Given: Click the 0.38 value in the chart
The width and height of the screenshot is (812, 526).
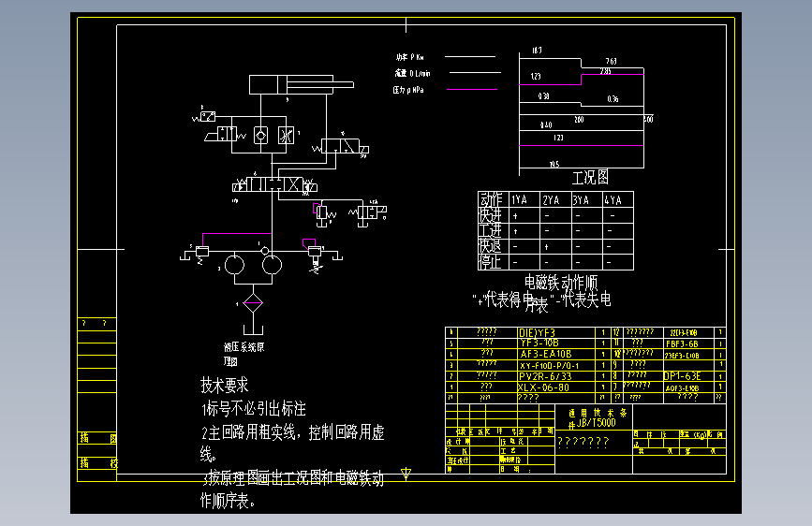Looking at the screenshot, I should pos(543,96).
